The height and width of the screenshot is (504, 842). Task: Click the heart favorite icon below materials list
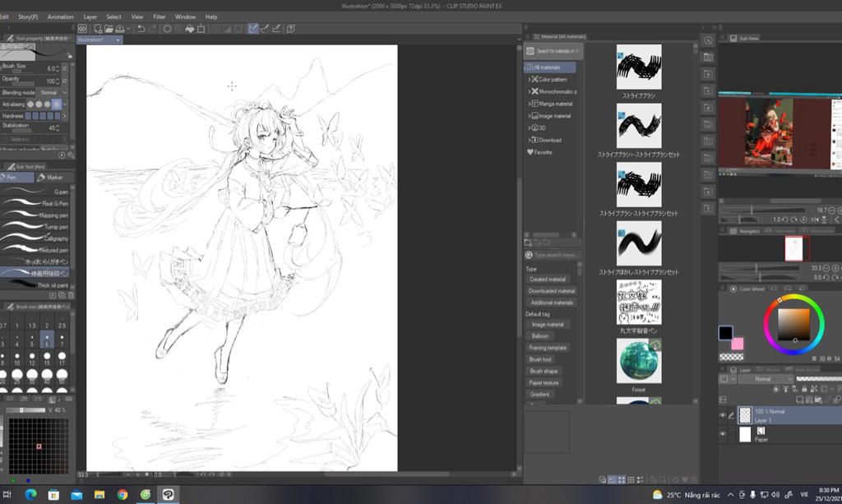click(x=685, y=479)
